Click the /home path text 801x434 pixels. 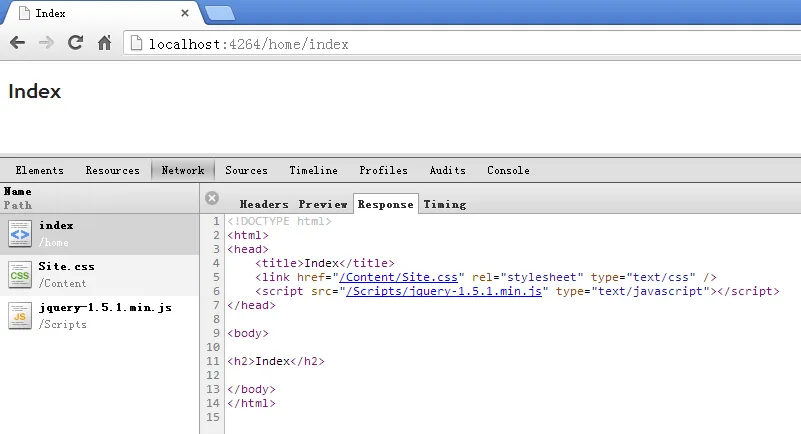(x=54, y=243)
